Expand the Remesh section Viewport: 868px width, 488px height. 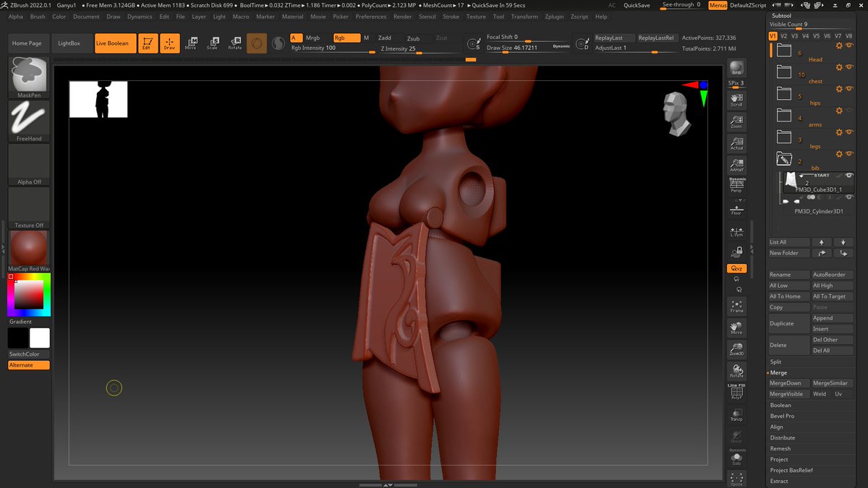pyautogui.click(x=780, y=449)
